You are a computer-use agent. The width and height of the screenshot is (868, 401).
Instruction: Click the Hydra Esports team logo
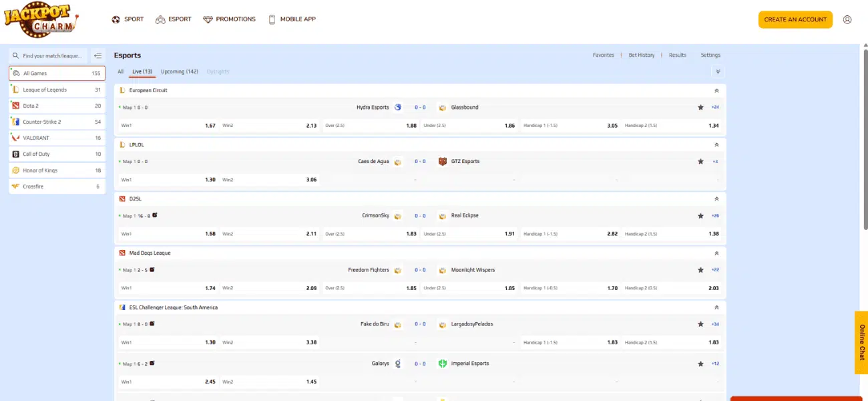tap(398, 107)
